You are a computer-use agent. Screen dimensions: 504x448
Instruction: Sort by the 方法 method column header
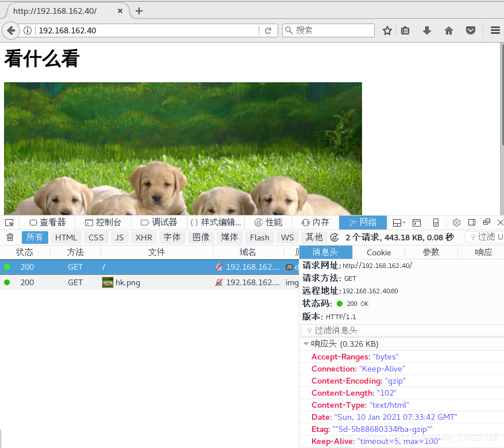(x=75, y=252)
